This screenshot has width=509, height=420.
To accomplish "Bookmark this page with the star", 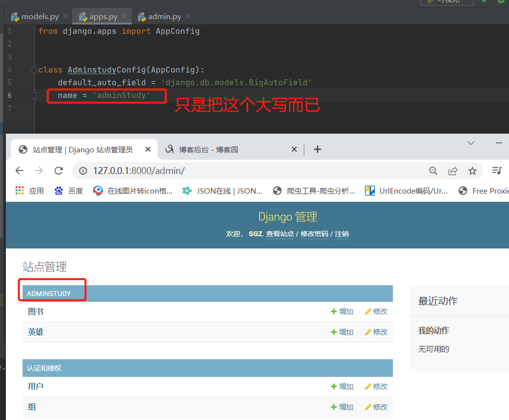I will 473,171.
